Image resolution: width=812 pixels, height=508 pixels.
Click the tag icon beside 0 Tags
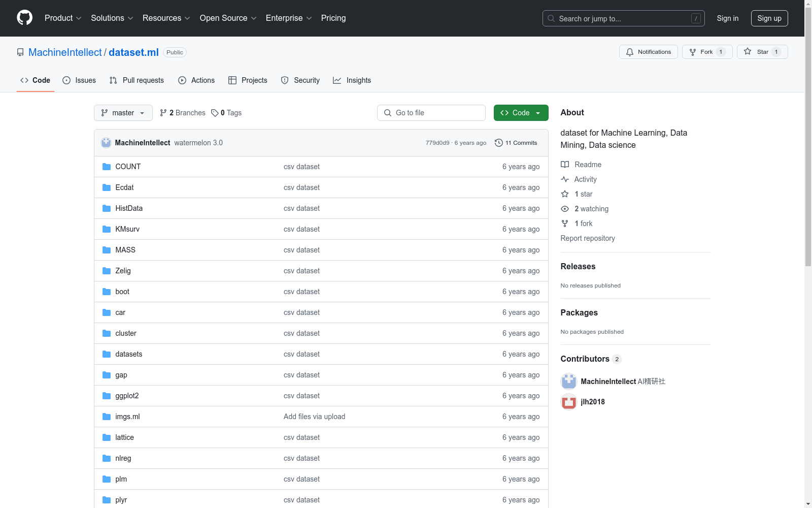(215, 113)
